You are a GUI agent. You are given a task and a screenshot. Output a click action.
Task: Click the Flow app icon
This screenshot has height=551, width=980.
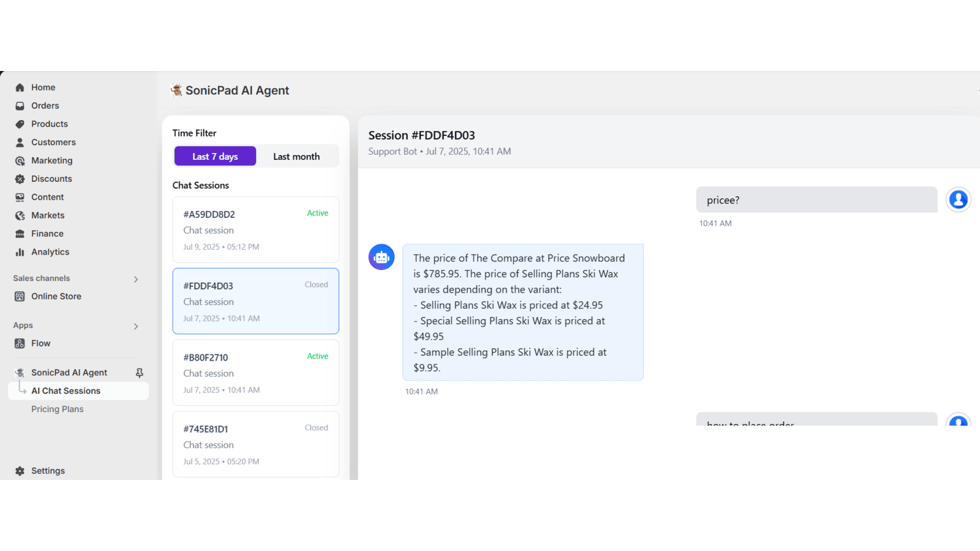[x=20, y=343]
